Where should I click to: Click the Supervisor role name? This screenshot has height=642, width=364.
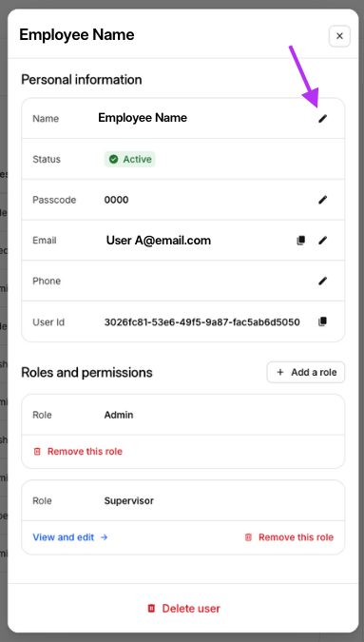pos(129,500)
